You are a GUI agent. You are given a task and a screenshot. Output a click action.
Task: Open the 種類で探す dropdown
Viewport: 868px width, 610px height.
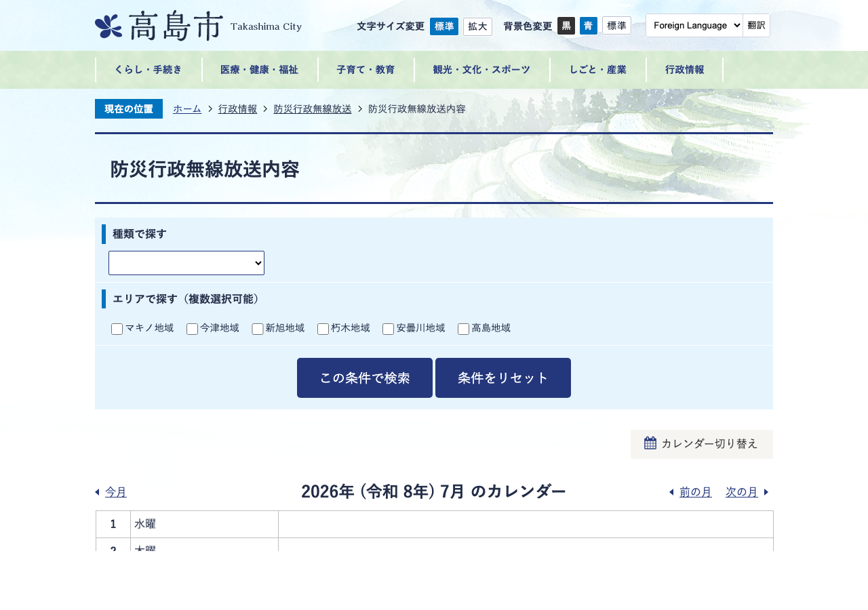(x=186, y=263)
